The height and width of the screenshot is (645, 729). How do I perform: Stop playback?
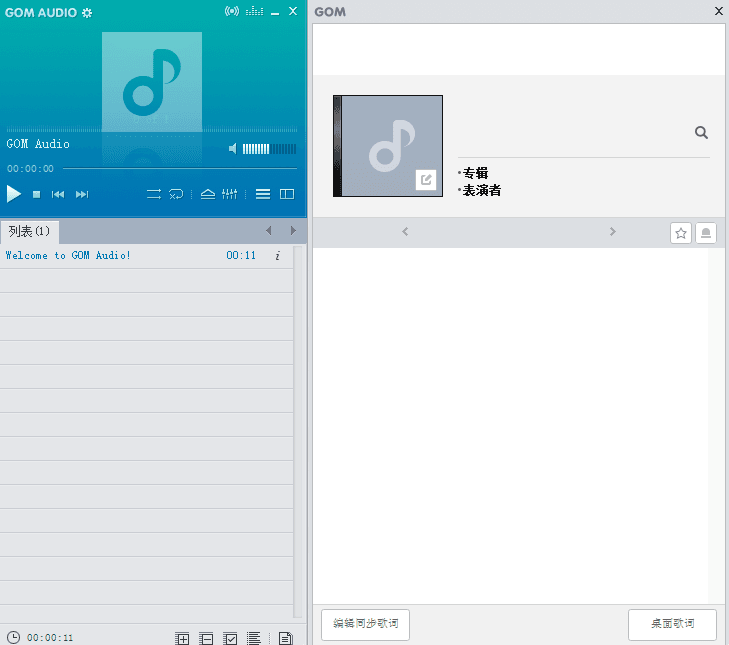pyautogui.click(x=36, y=194)
